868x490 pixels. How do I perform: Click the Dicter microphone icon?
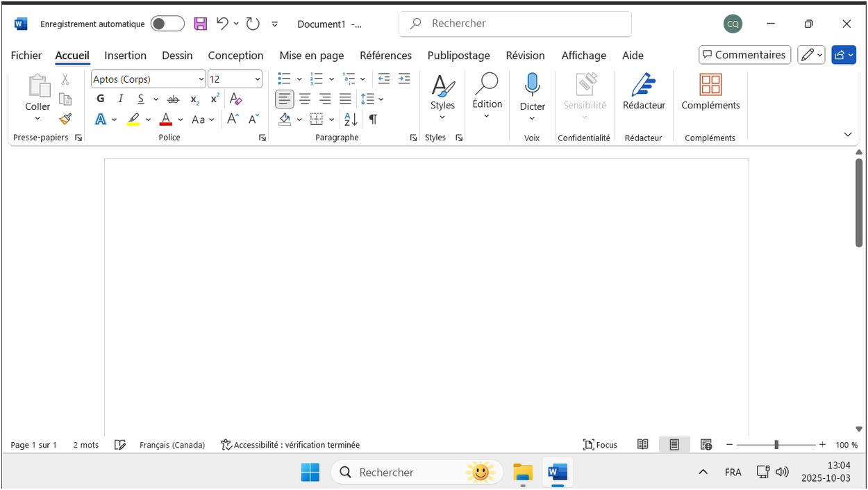[x=532, y=85]
